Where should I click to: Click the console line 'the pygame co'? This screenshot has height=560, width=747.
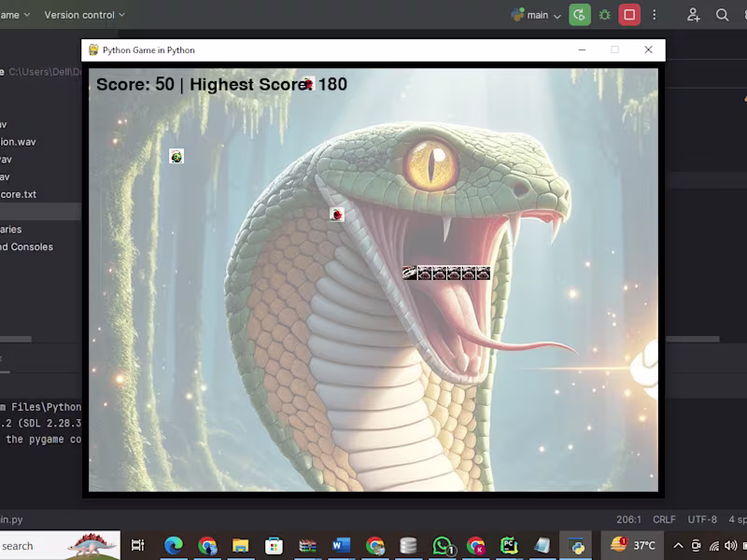point(42,439)
